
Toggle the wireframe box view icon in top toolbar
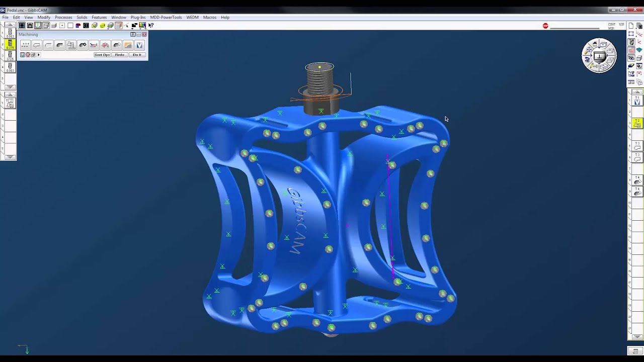click(x=46, y=25)
